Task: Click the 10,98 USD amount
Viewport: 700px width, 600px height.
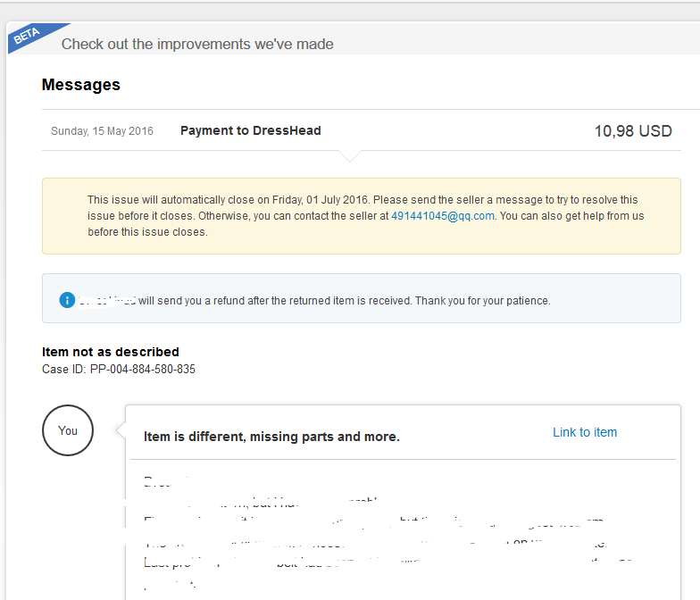Action: pyautogui.click(x=633, y=131)
